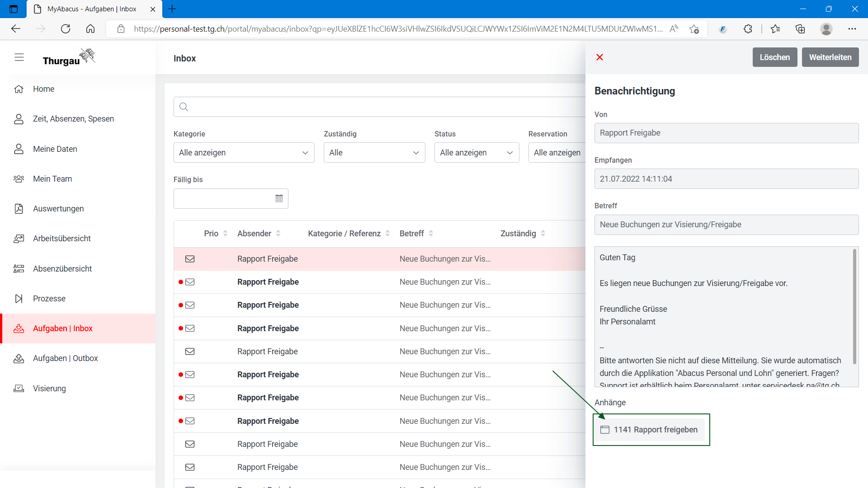Open Visierung from the sidebar

click(x=49, y=388)
